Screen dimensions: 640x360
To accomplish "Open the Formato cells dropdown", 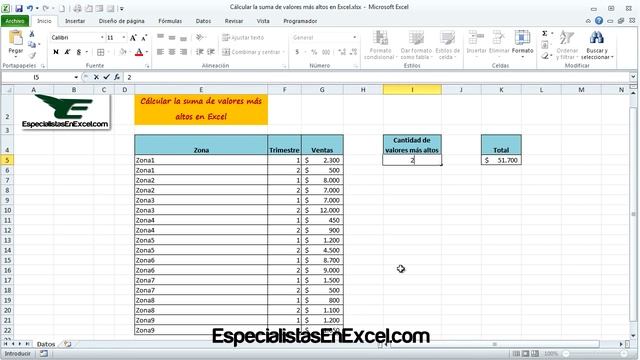I will [522, 44].
